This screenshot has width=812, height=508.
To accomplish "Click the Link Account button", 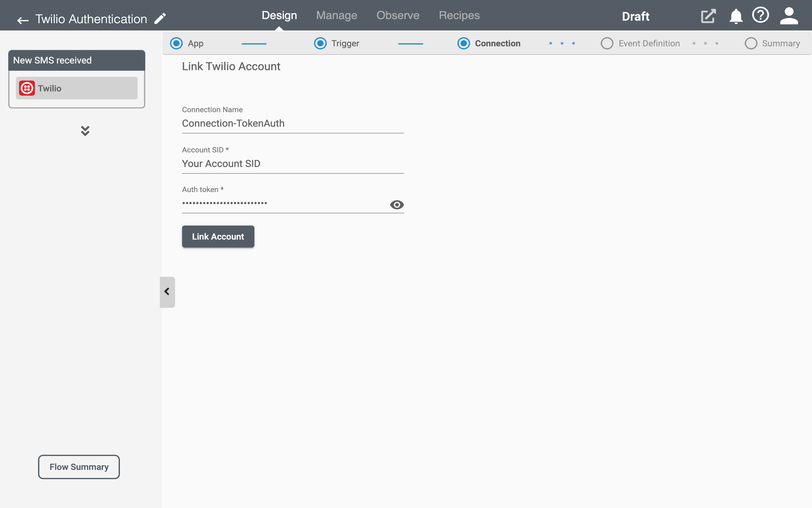I will point(218,237).
